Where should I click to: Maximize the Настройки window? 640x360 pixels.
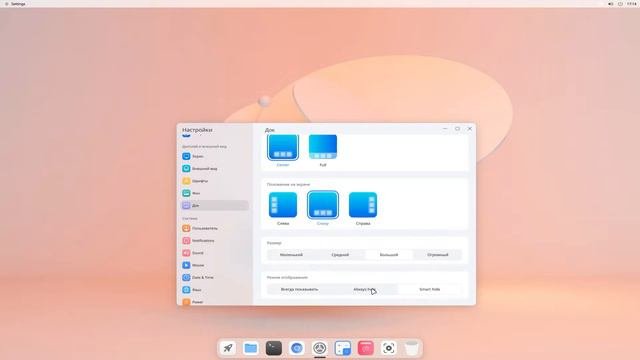click(457, 129)
